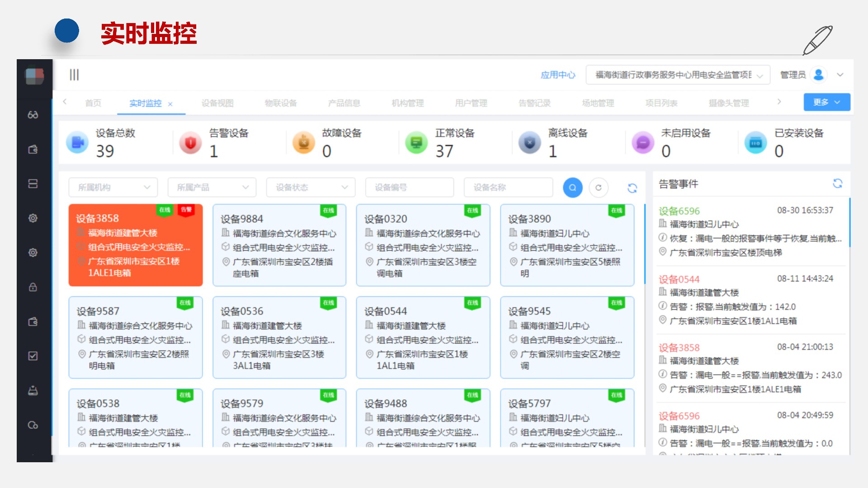Click the checkbox icon in the sidebar
The height and width of the screenshot is (488, 868).
(33, 356)
